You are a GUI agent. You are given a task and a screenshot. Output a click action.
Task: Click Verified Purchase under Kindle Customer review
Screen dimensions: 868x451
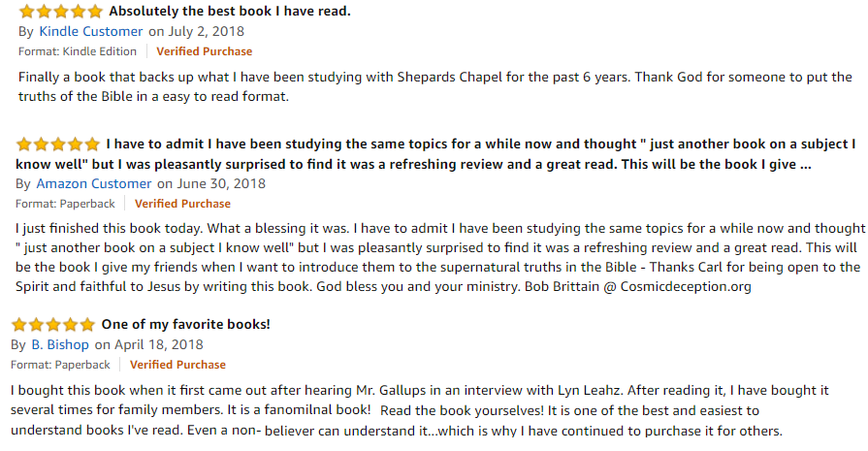tap(205, 51)
